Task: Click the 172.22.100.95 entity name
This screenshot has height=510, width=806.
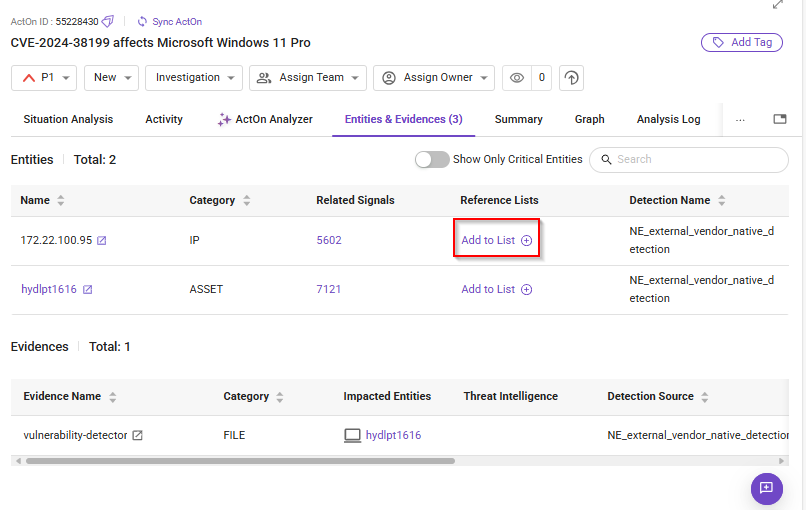Action: click(x=56, y=240)
